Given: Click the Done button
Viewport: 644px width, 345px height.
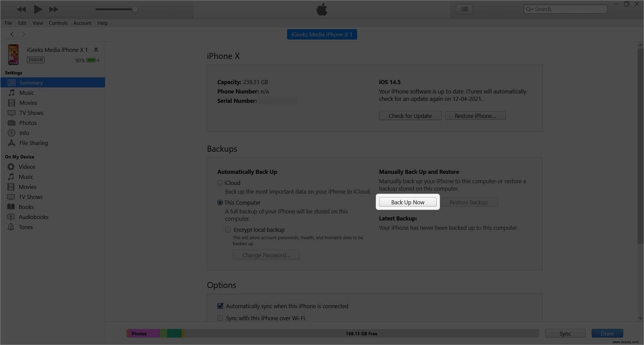Looking at the screenshot, I should pos(607,334).
